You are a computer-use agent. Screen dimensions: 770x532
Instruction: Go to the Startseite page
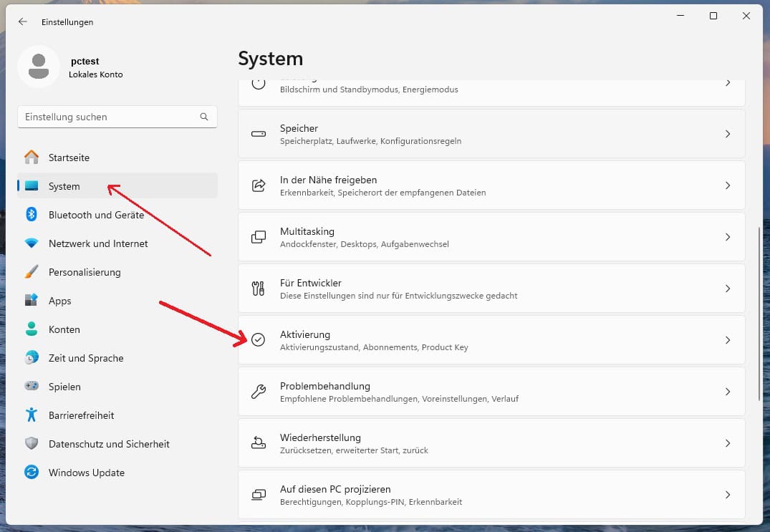click(x=69, y=158)
